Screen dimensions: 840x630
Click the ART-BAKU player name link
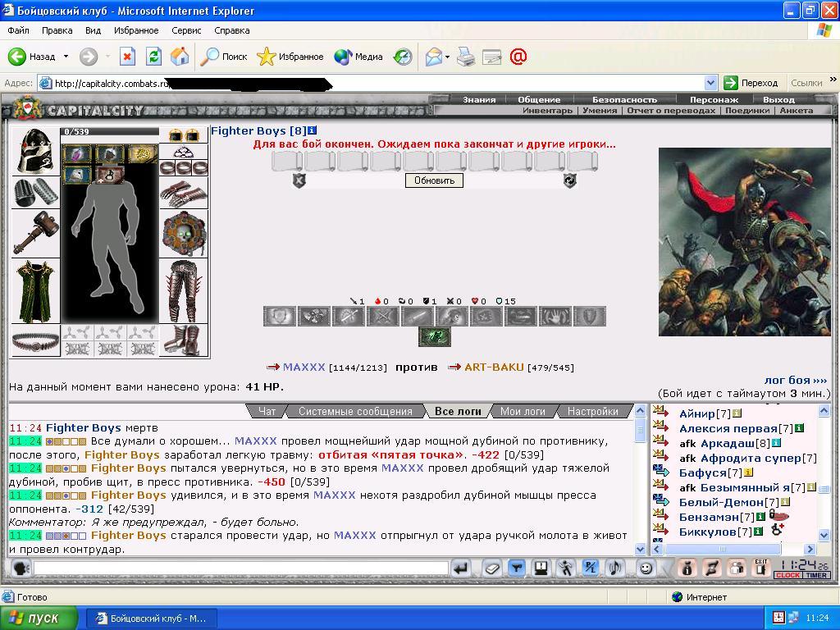click(494, 367)
